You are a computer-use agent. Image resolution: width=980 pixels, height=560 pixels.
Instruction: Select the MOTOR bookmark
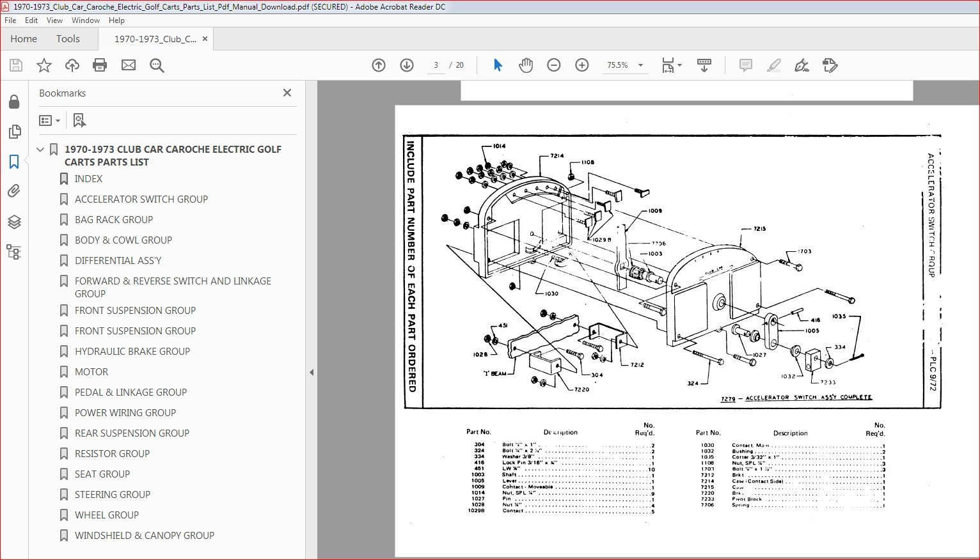[91, 372]
